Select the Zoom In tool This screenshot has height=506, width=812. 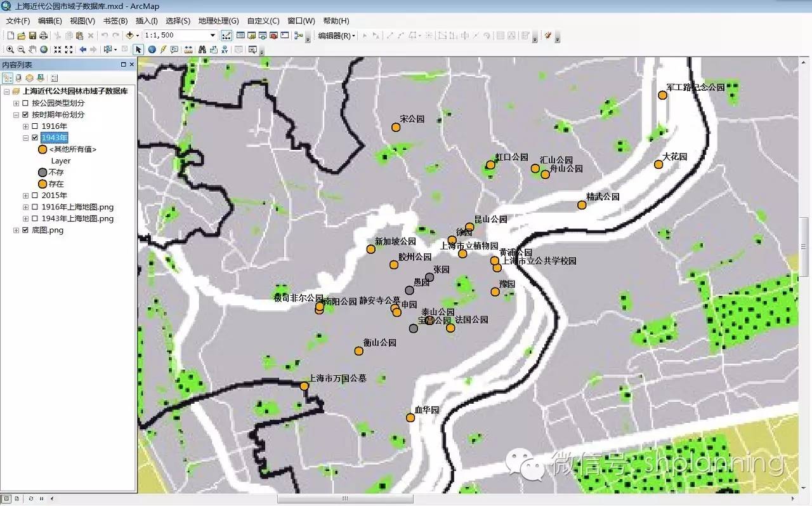pyautogui.click(x=10, y=50)
